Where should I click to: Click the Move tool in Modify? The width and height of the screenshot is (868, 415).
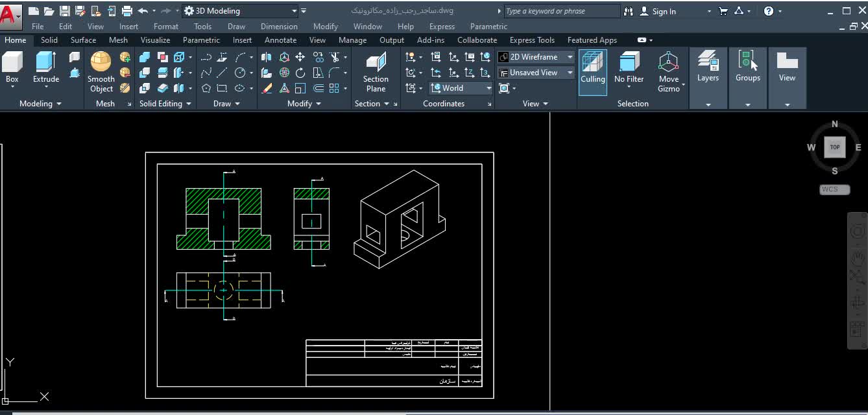point(300,57)
